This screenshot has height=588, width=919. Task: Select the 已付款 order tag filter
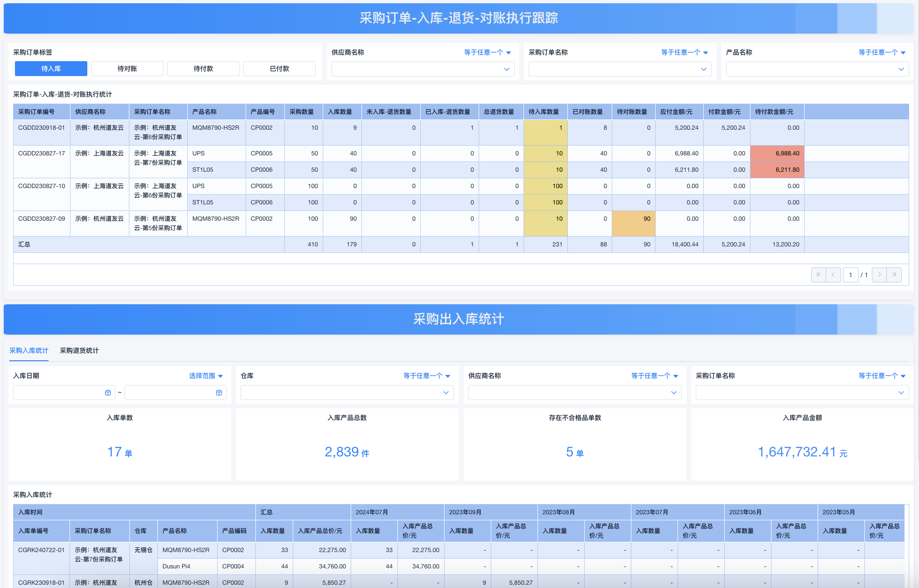279,68
